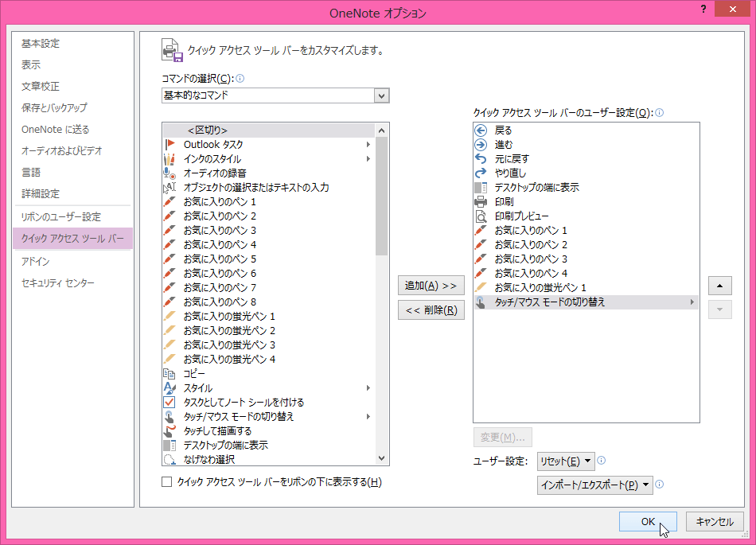This screenshot has height=545, width=756.
Task: Click the インクのスタイル pens icon
Action: pyautogui.click(x=170, y=159)
